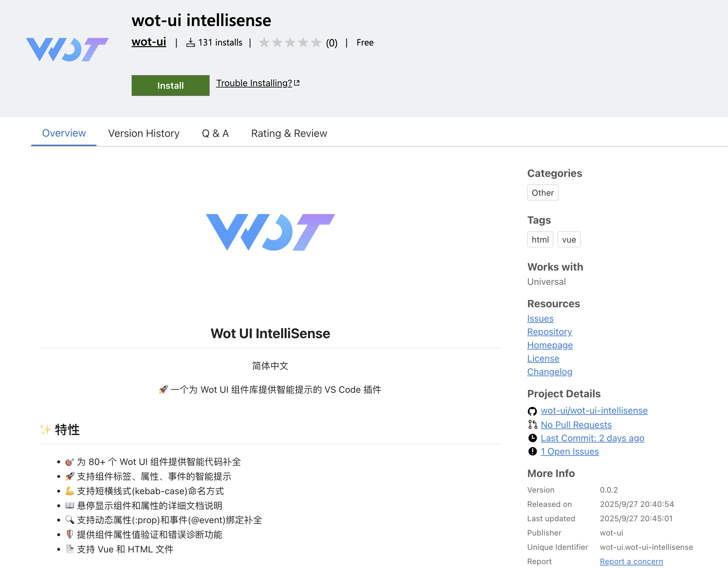
Task: Click the pull request icon in Project Details
Action: tap(532, 425)
